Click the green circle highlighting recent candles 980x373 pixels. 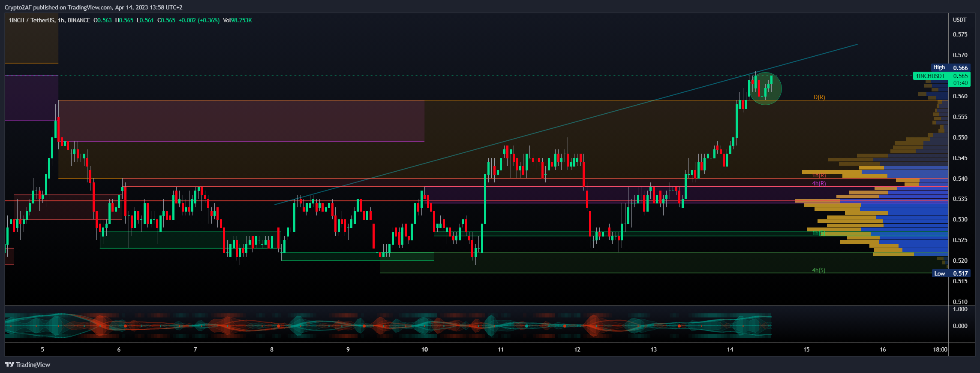(766, 89)
